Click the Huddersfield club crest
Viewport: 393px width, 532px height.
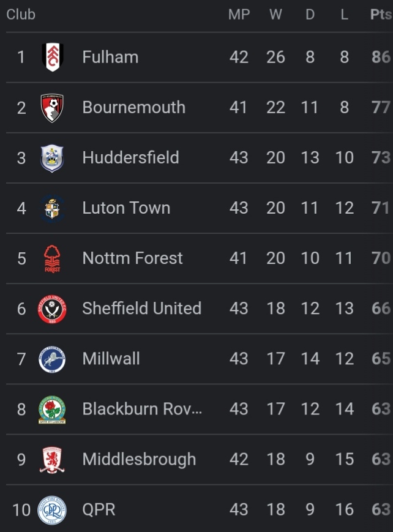click(x=52, y=158)
